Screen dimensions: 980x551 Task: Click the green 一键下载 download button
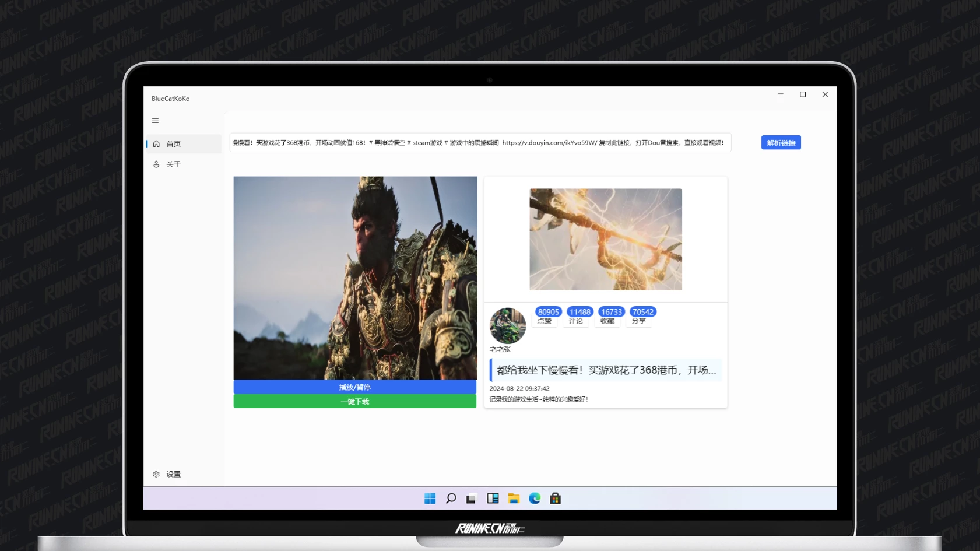point(354,402)
